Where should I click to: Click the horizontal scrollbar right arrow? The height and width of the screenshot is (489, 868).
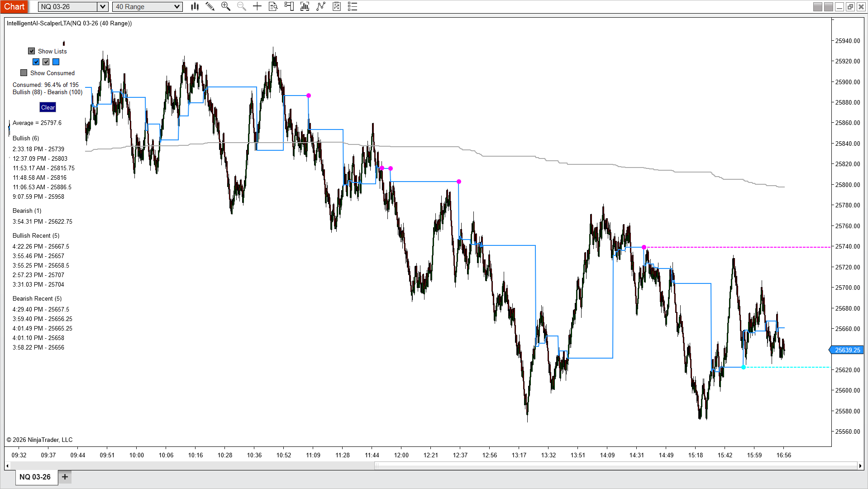coord(860,465)
